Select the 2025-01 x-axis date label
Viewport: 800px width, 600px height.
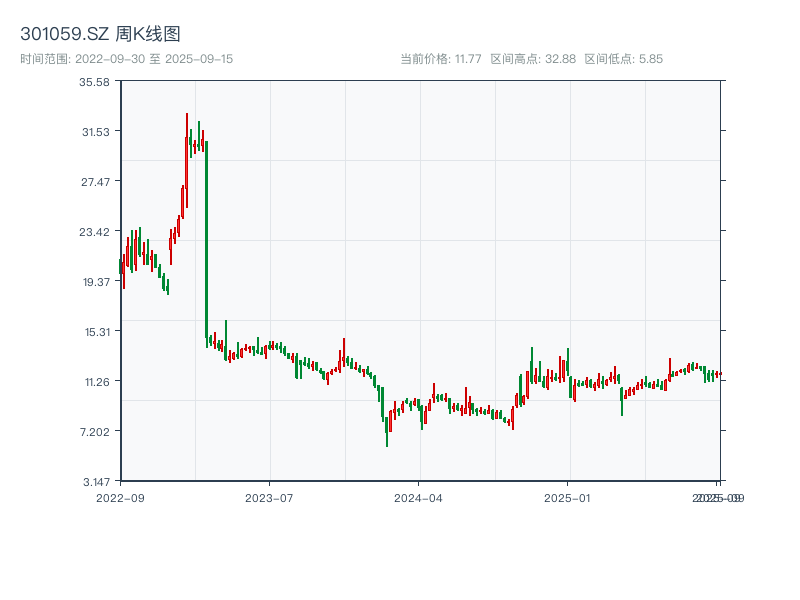[569, 497]
